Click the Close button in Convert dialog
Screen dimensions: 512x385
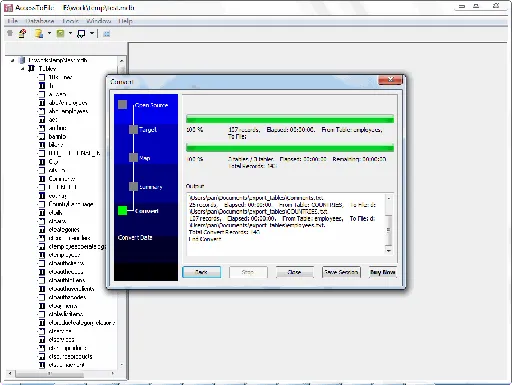pyautogui.click(x=294, y=272)
